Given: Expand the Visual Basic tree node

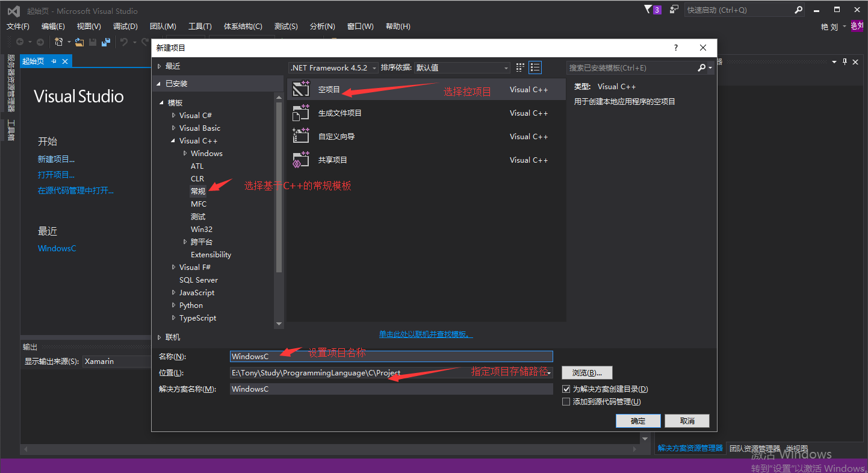Looking at the screenshot, I should [174, 128].
